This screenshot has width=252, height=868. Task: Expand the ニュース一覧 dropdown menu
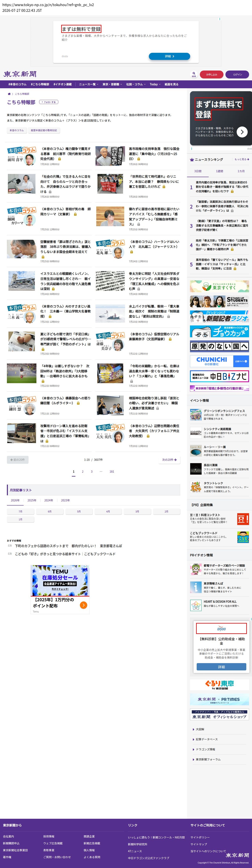pyautogui.click(x=89, y=84)
